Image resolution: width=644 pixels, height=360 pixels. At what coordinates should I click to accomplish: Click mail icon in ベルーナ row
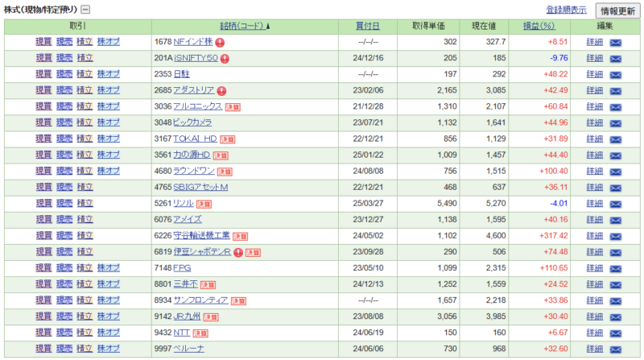click(x=615, y=350)
